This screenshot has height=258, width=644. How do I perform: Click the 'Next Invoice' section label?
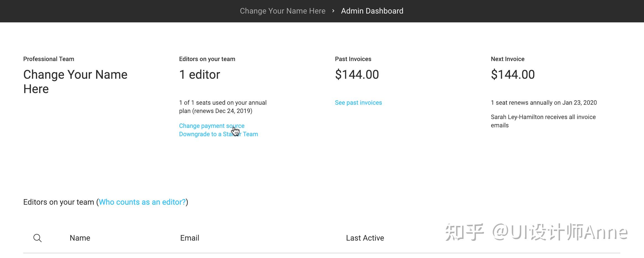tap(507, 59)
